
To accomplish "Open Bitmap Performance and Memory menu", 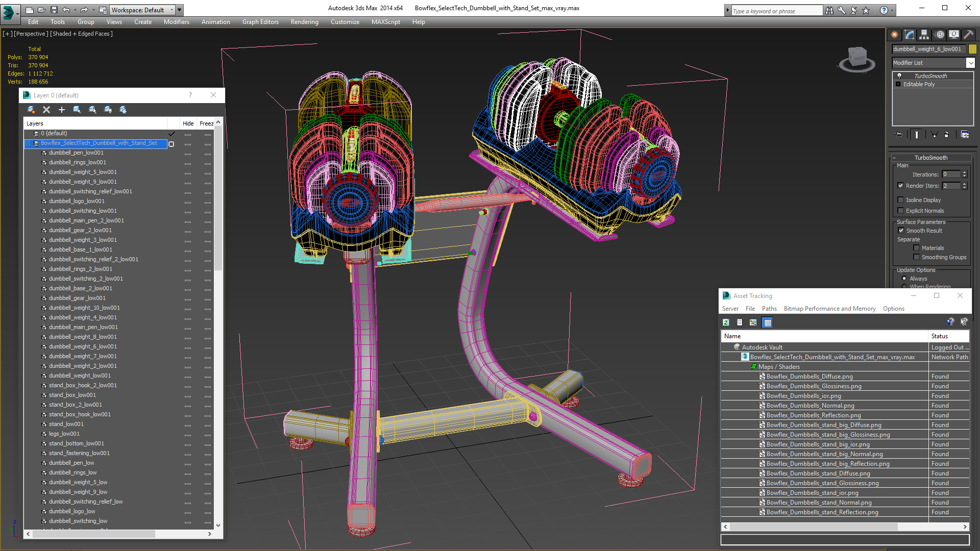I will point(829,309).
